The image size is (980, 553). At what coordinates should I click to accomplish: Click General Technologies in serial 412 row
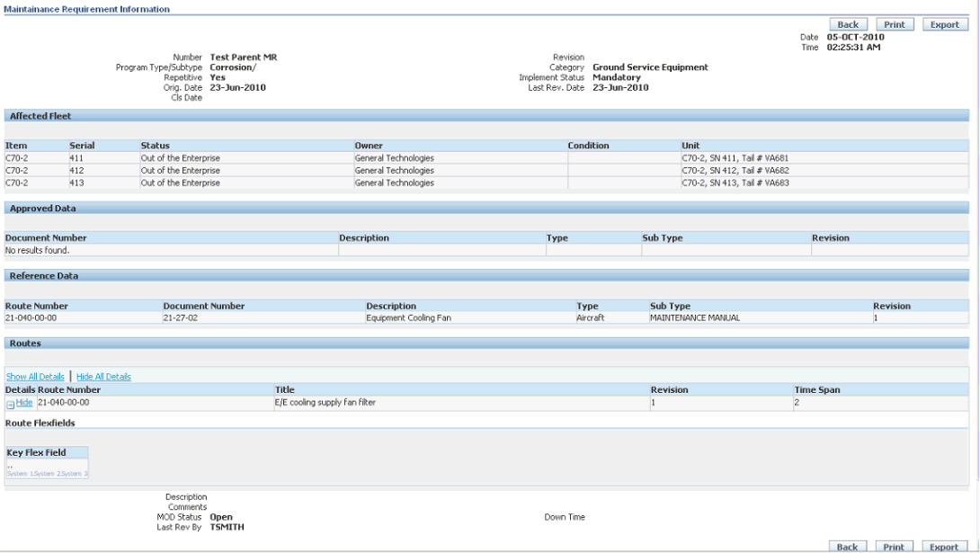pos(395,170)
